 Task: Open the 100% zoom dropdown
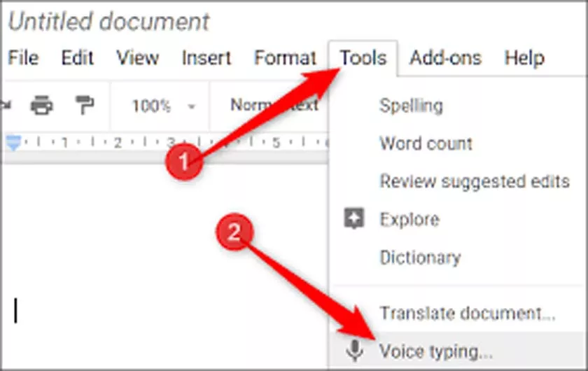[164, 106]
